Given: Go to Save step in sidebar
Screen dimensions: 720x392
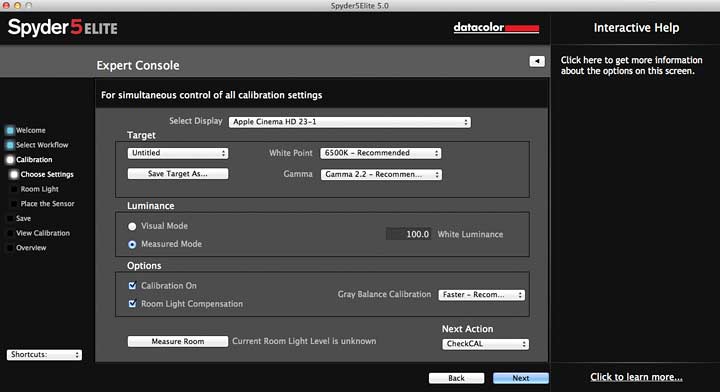Looking at the screenshot, I should [x=23, y=218].
